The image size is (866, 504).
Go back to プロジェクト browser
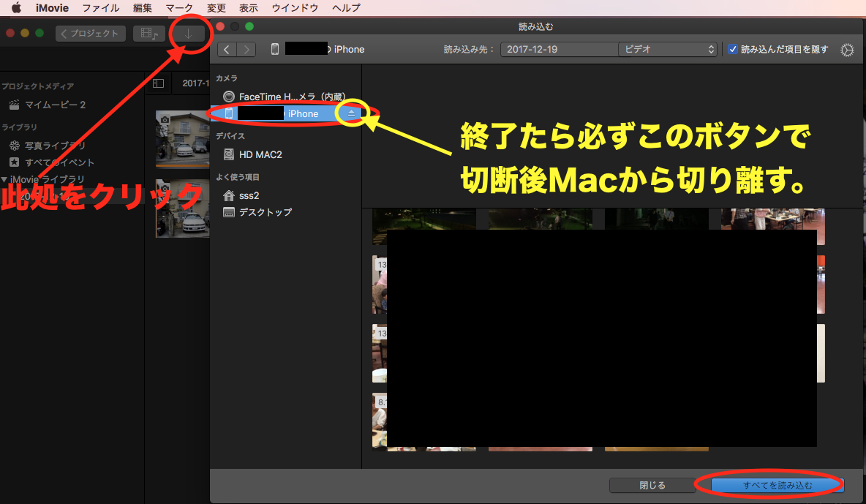tap(91, 34)
